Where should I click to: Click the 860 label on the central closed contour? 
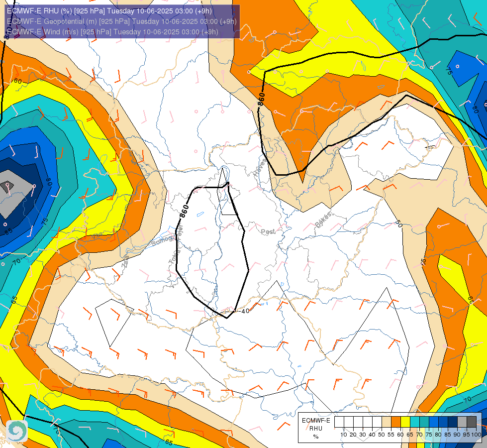click(x=184, y=212)
